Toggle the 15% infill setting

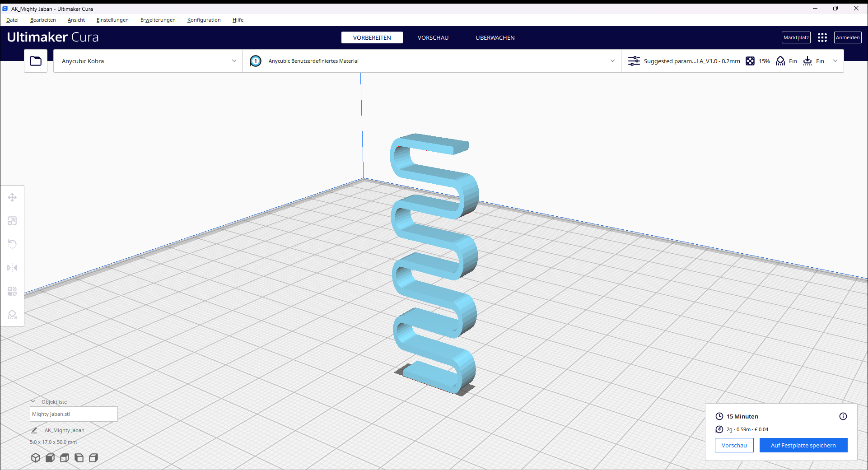(758, 60)
